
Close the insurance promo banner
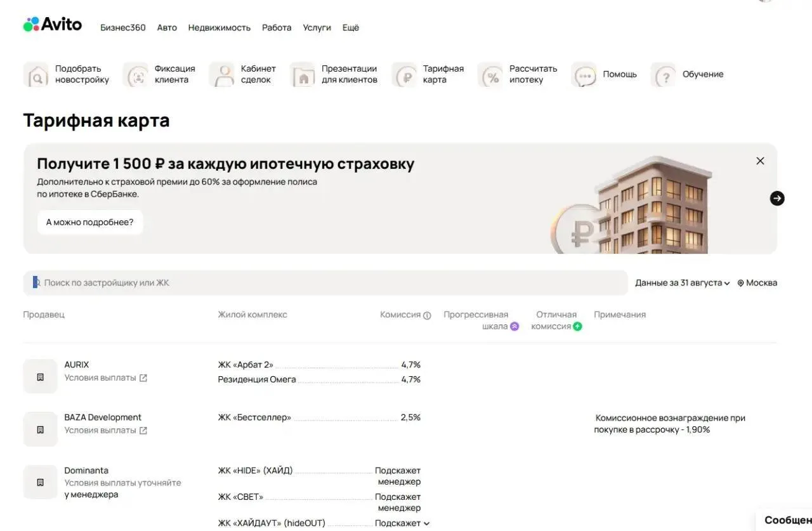tap(760, 161)
